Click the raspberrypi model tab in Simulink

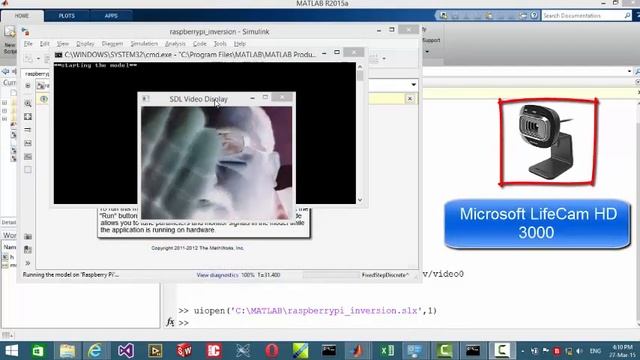coord(37,74)
